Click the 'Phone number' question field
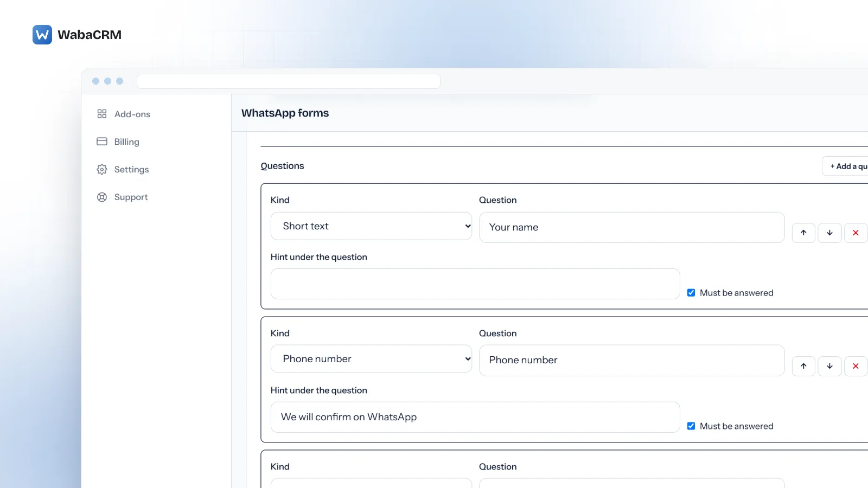This screenshot has width=868, height=488. [x=631, y=360]
